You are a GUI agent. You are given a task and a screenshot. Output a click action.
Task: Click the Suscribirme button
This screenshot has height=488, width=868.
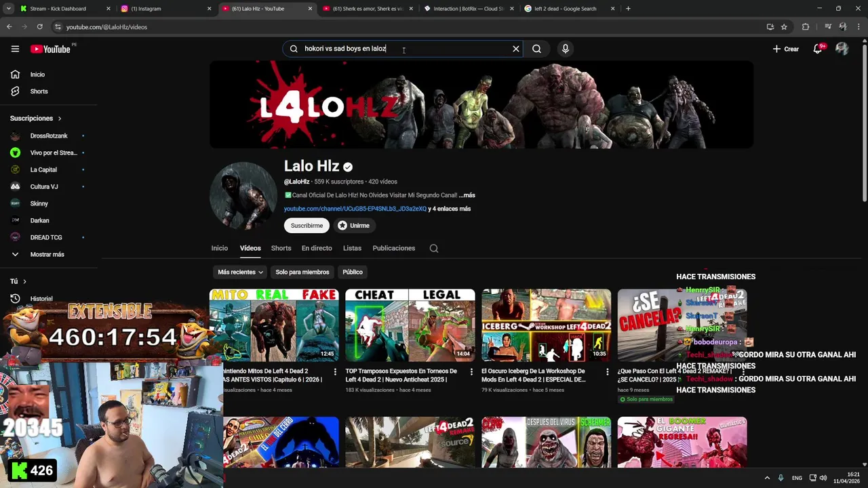point(307,226)
